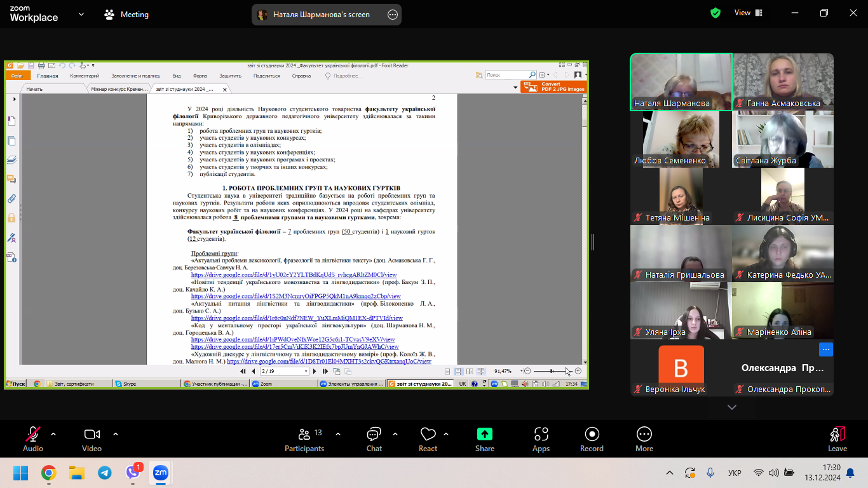Open the More options in Zoom toolbar

coord(644,440)
